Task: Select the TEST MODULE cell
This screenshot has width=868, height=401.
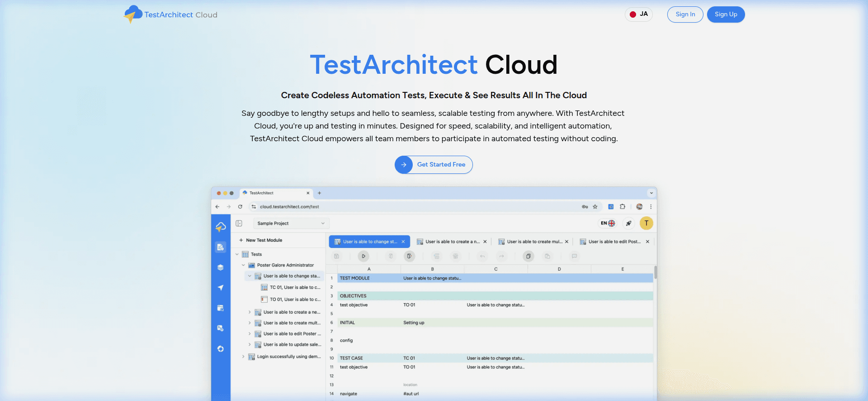Action: [369, 278]
